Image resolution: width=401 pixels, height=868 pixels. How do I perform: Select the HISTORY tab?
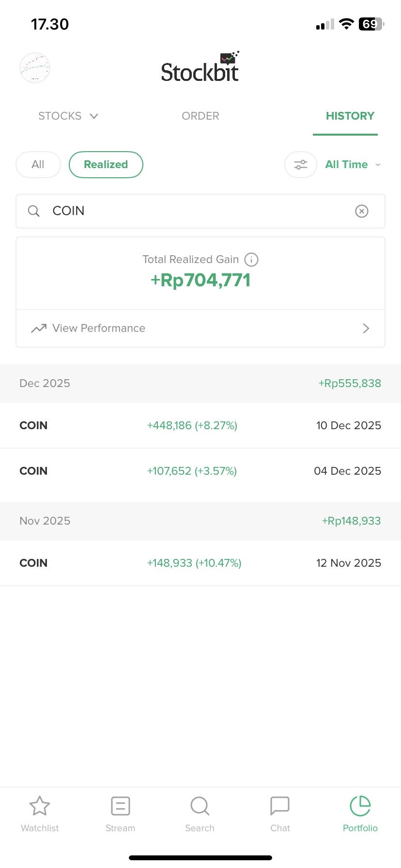click(x=350, y=116)
